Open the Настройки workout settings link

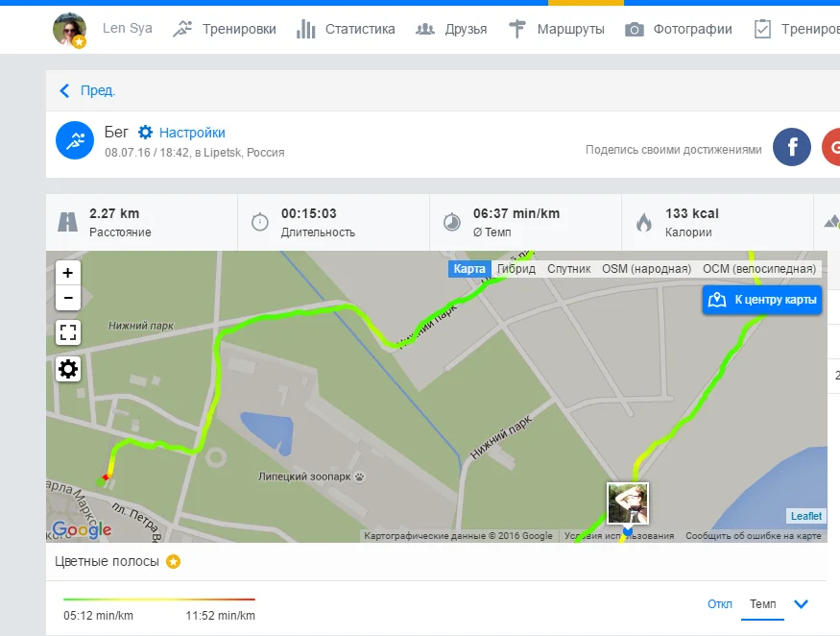(x=192, y=133)
